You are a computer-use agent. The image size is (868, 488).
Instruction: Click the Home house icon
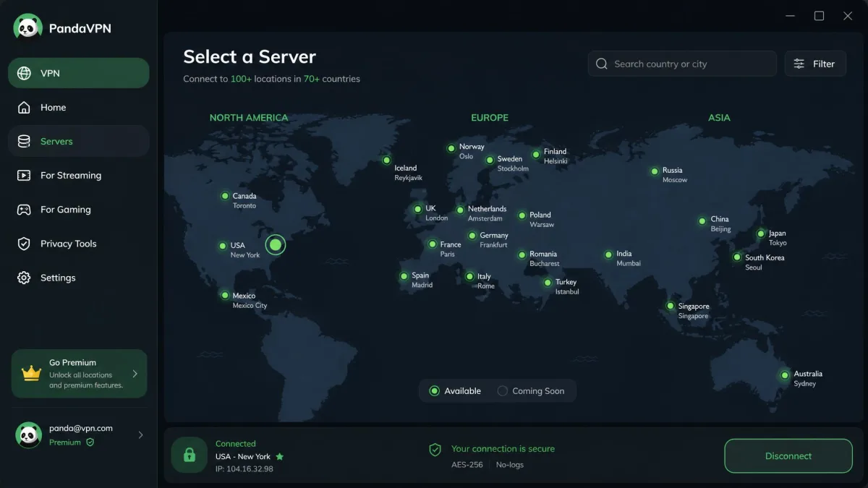pyautogui.click(x=24, y=107)
